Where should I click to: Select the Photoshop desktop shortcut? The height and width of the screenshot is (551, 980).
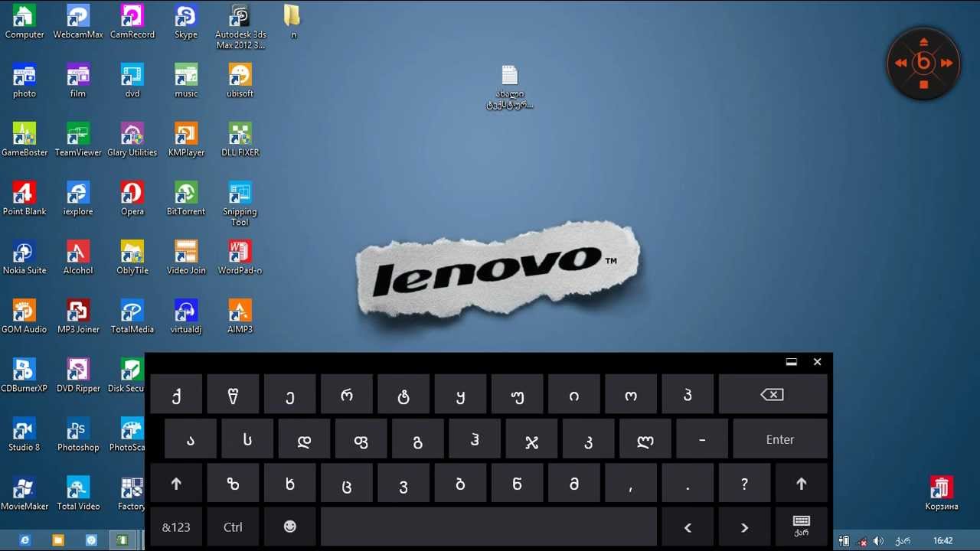[x=78, y=434]
